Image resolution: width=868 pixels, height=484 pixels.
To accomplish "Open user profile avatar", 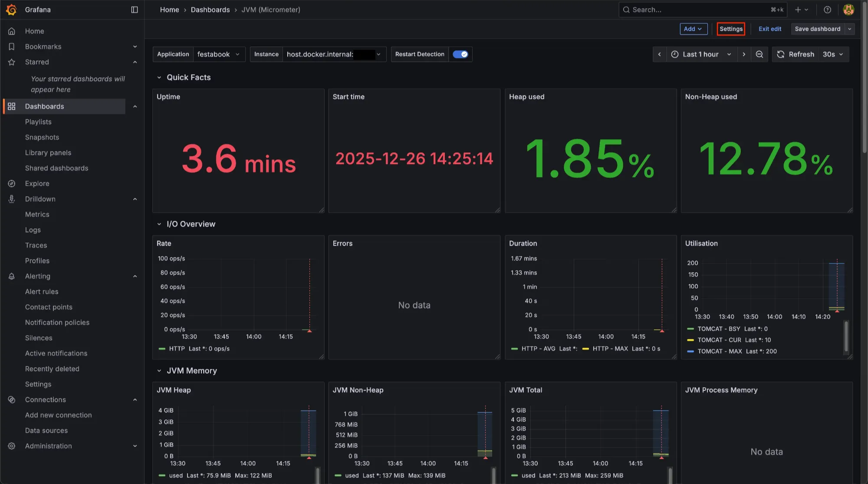I will tap(848, 10).
